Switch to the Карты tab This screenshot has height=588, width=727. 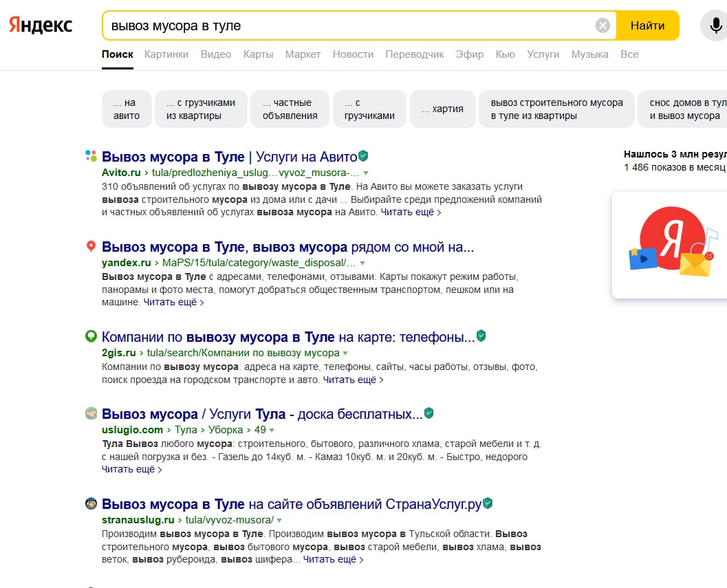click(x=258, y=54)
